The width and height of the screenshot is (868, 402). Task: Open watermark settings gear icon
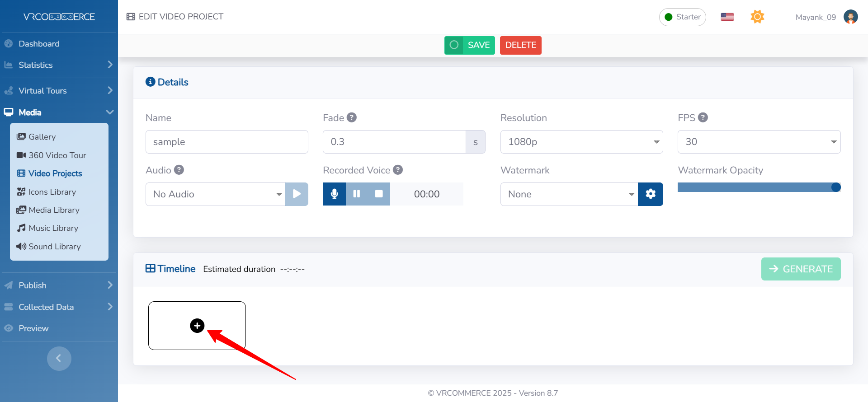click(x=650, y=194)
